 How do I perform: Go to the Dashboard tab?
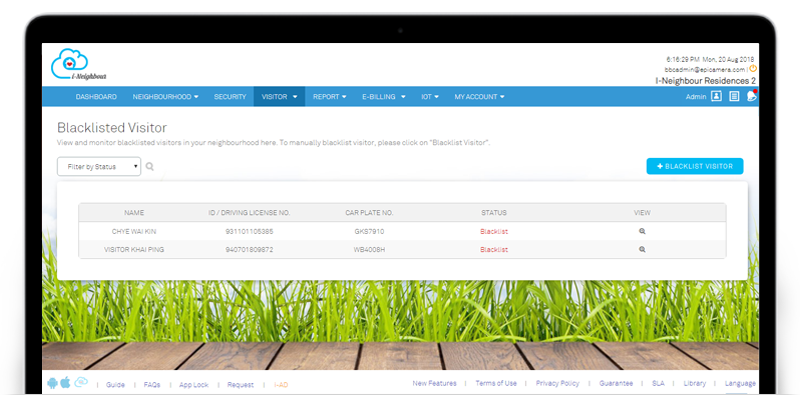click(x=96, y=96)
